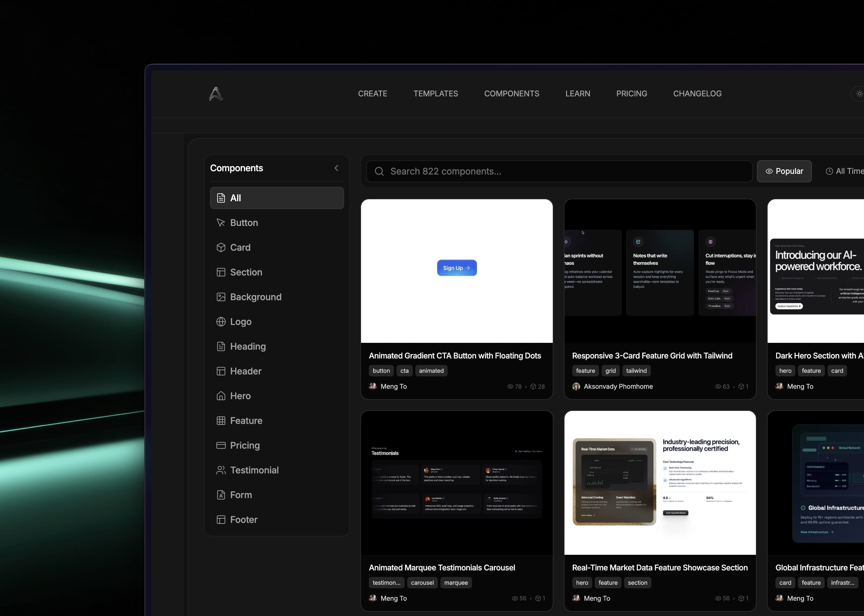Select the Feature category in the sidebar
The image size is (864, 616).
click(x=246, y=420)
